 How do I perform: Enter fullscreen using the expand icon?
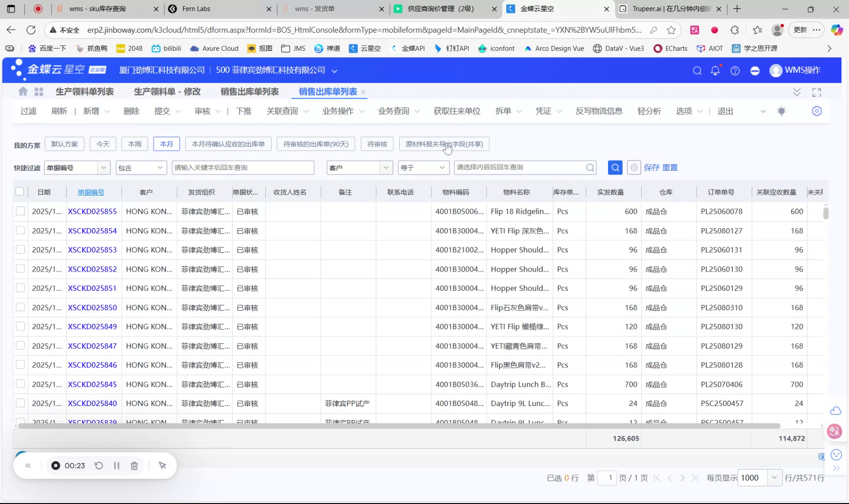click(x=816, y=92)
